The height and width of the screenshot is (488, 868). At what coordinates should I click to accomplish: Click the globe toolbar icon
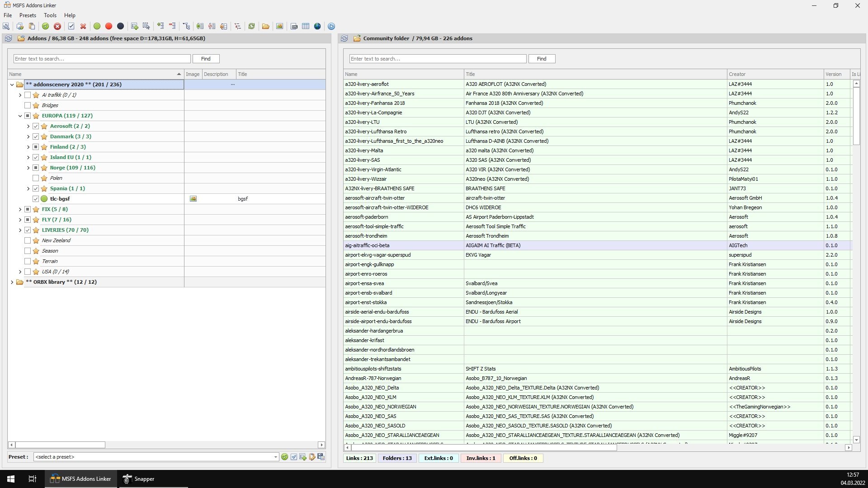(317, 26)
